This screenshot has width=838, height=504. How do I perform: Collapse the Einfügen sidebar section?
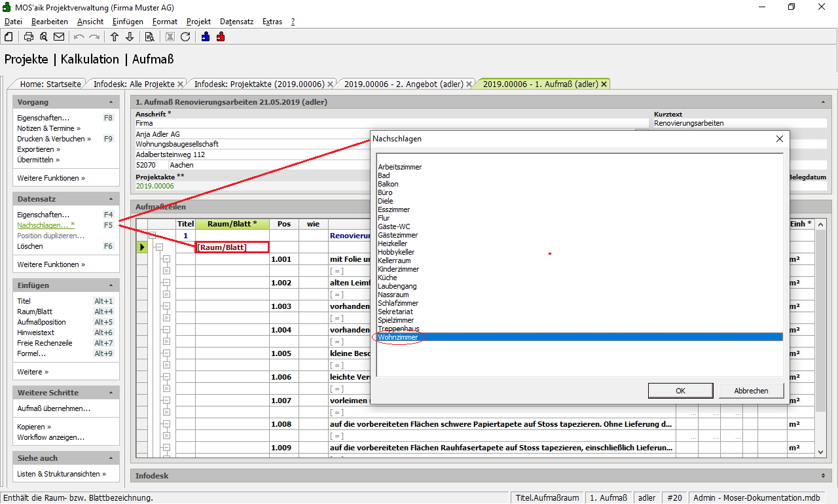[111, 285]
